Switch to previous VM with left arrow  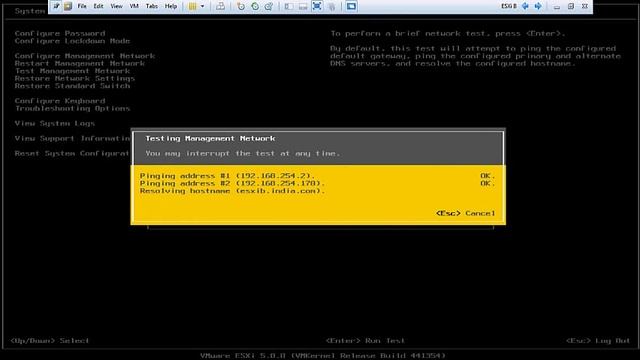[x=526, y=6]
